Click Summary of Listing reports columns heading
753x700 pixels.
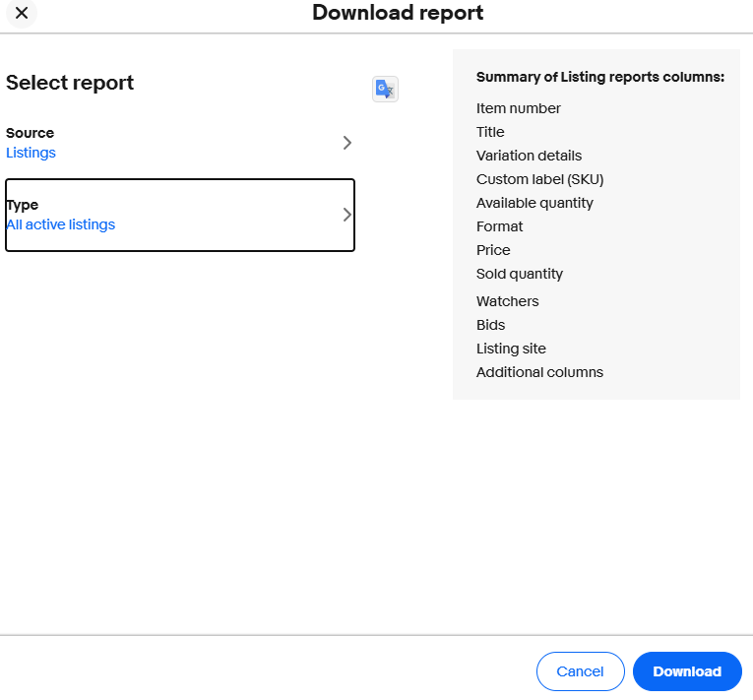tap(599, 77)
